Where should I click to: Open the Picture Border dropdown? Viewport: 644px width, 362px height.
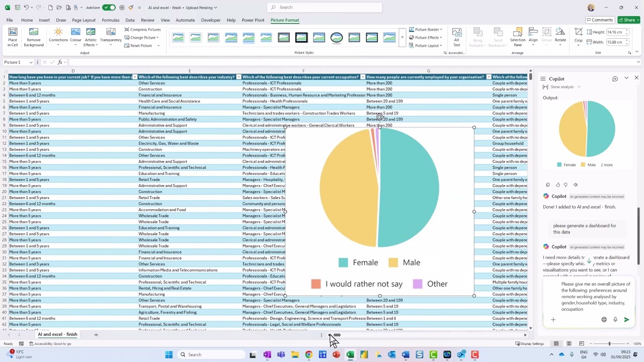(426, 30)
